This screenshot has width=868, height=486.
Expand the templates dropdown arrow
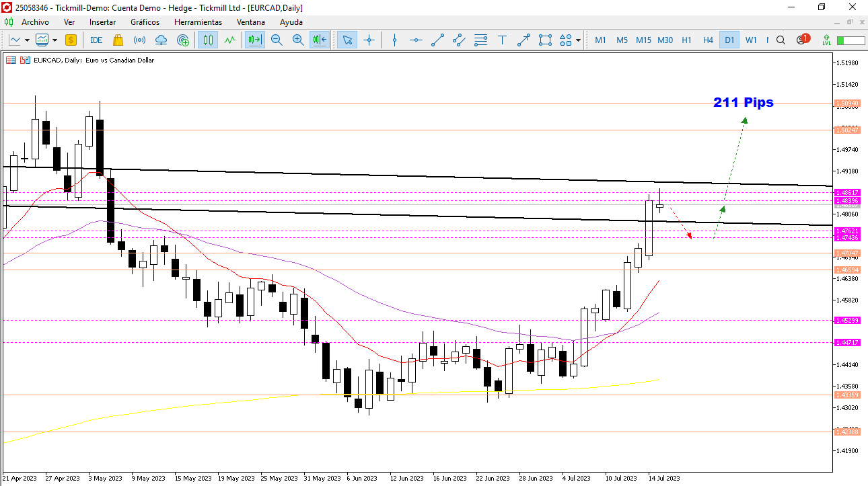(x=55, y=40)
